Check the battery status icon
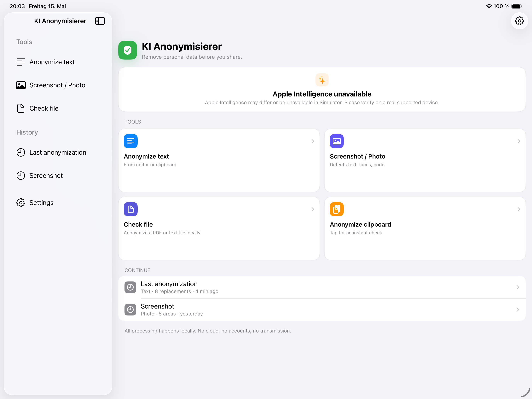 (x=516, y=6)
